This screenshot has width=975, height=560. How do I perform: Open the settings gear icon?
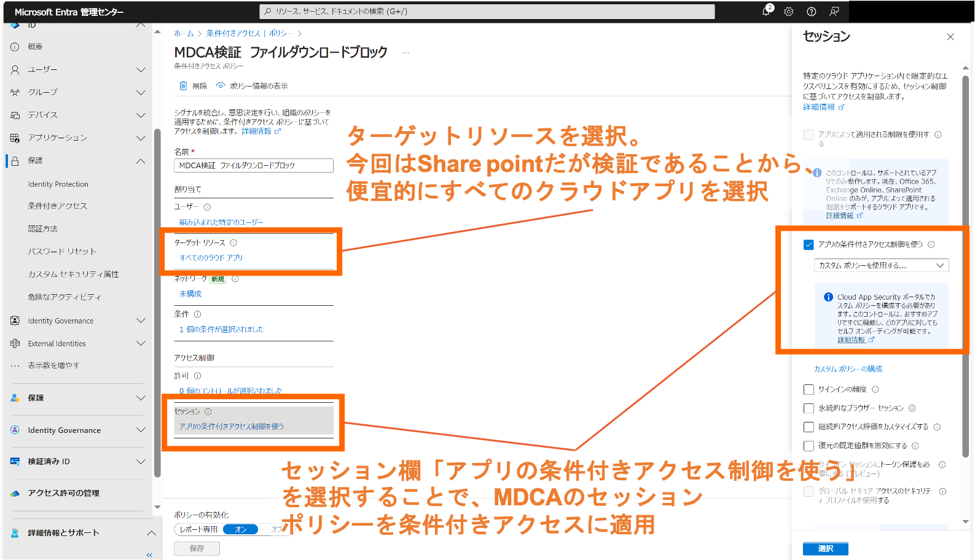pyautogui.click(x=789, y=12)
